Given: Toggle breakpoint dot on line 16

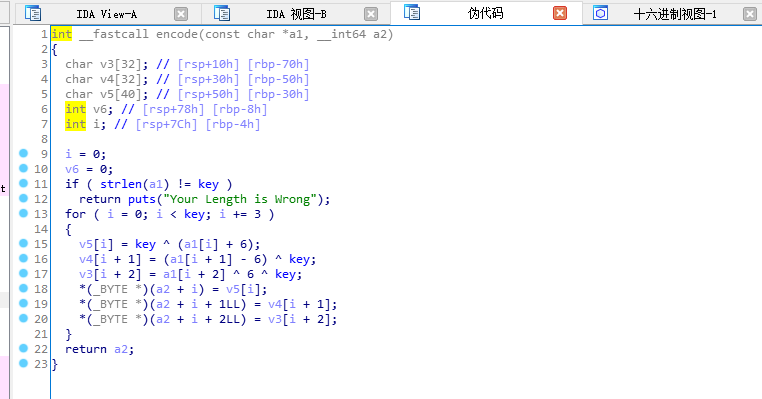Looking at the screenshot, I should [23, 258].
